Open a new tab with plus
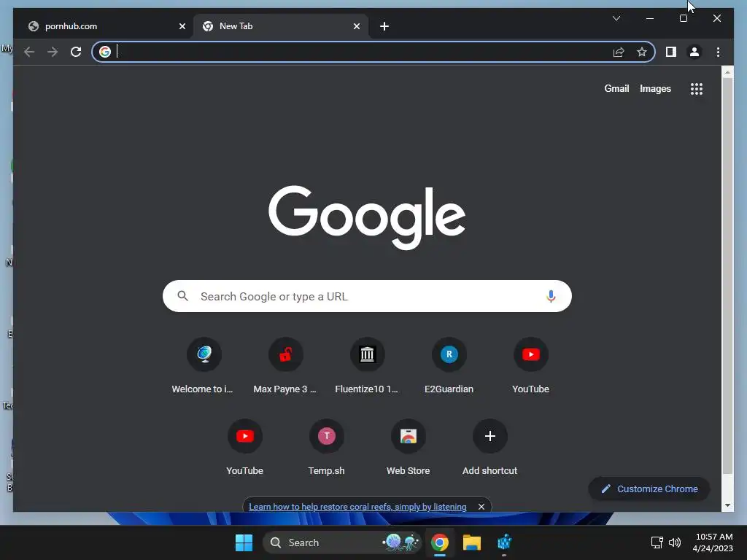This screenshot has width=747, height=560. click(384, 26)
